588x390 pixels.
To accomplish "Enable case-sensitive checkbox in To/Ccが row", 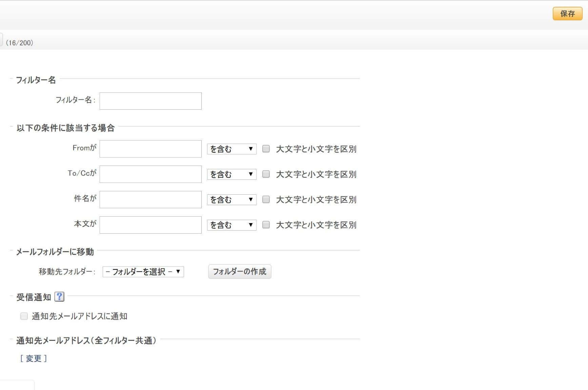I will pos(266,174).
